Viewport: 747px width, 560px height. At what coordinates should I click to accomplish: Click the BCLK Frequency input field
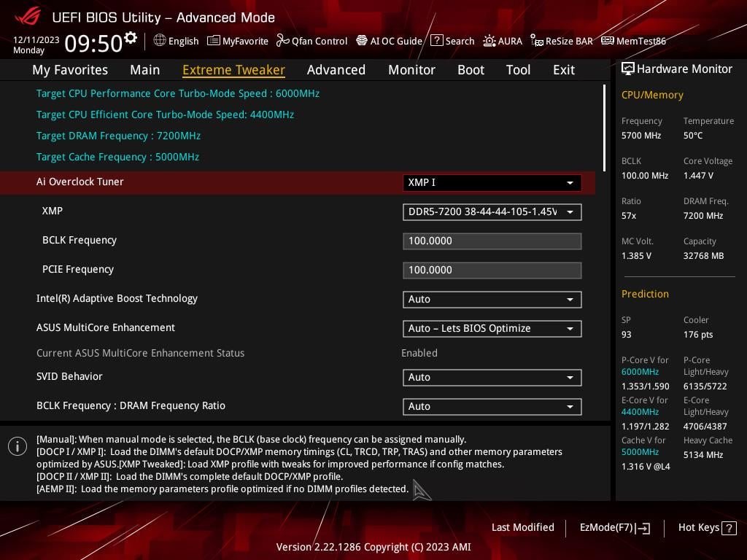point(492,241)
